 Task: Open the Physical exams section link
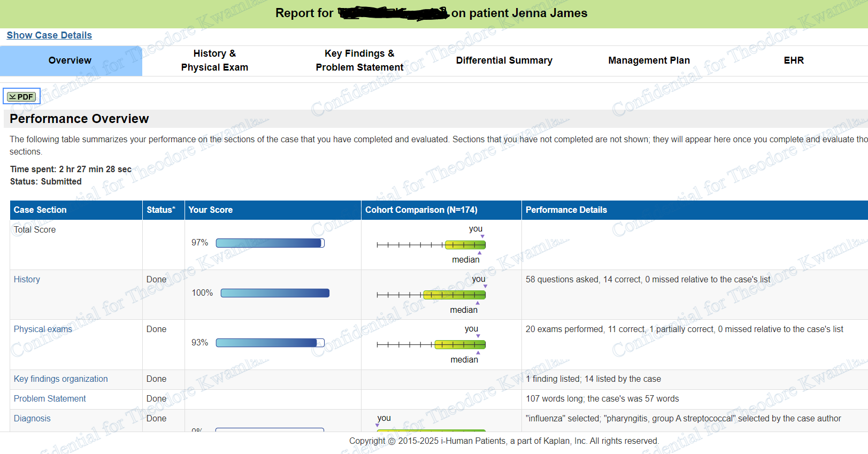coord(43,329)
